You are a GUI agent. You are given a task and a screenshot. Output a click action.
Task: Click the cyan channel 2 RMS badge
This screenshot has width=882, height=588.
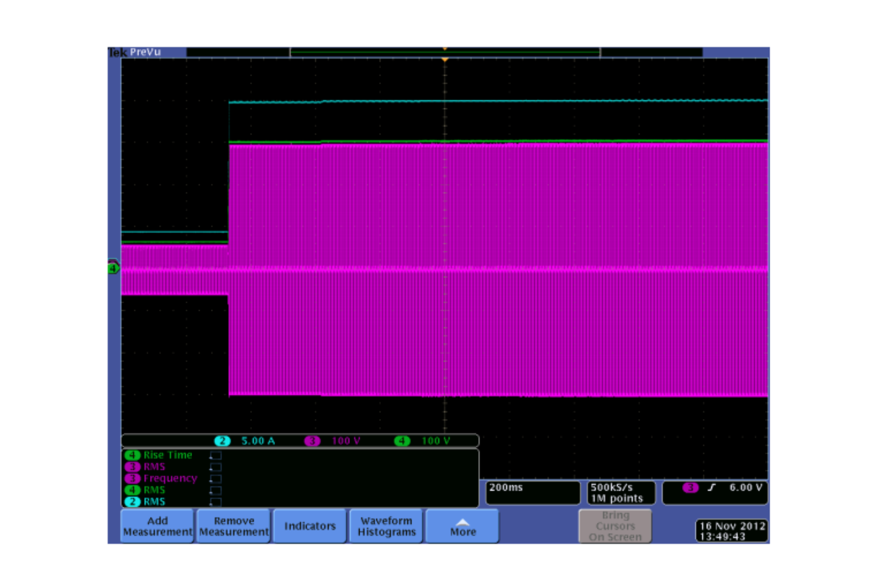point(132,502)
